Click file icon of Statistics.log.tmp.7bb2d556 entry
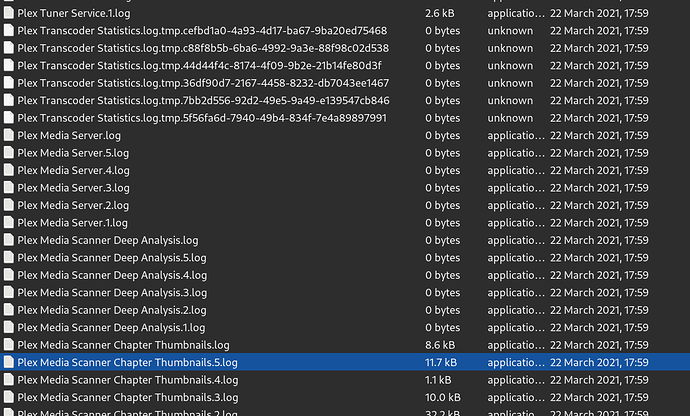The height and width of the screenshot is (416, 690). [8, 100]
